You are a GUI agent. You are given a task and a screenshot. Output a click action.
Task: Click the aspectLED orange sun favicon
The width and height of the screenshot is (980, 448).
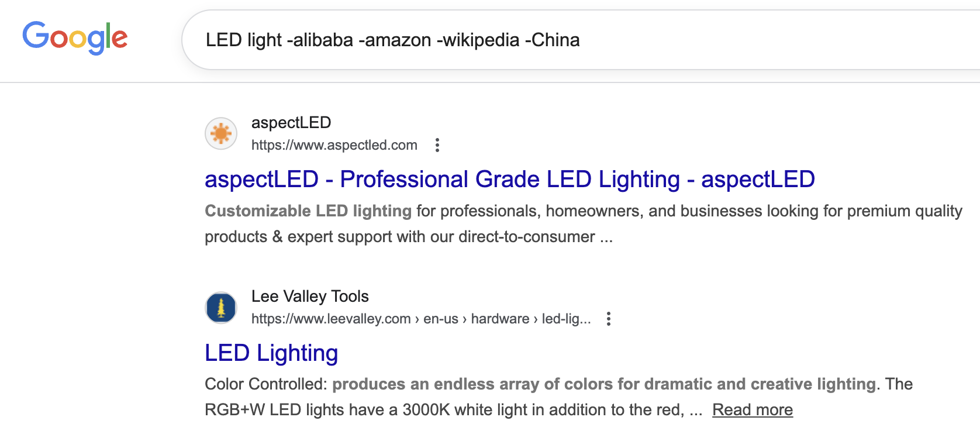(221, 133)
